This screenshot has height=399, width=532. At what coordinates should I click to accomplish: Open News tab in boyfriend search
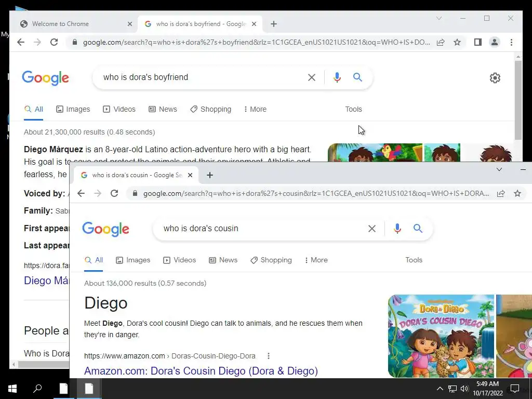163,109
